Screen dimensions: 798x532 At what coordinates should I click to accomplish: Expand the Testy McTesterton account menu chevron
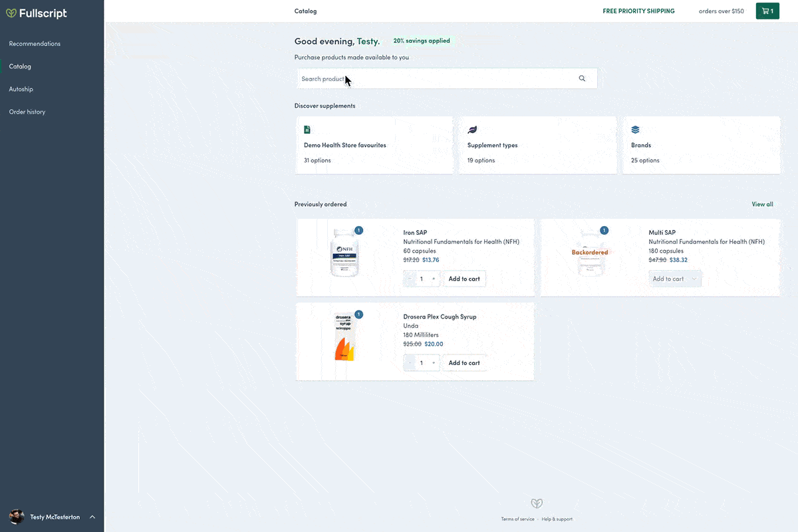tap(92, 517)
